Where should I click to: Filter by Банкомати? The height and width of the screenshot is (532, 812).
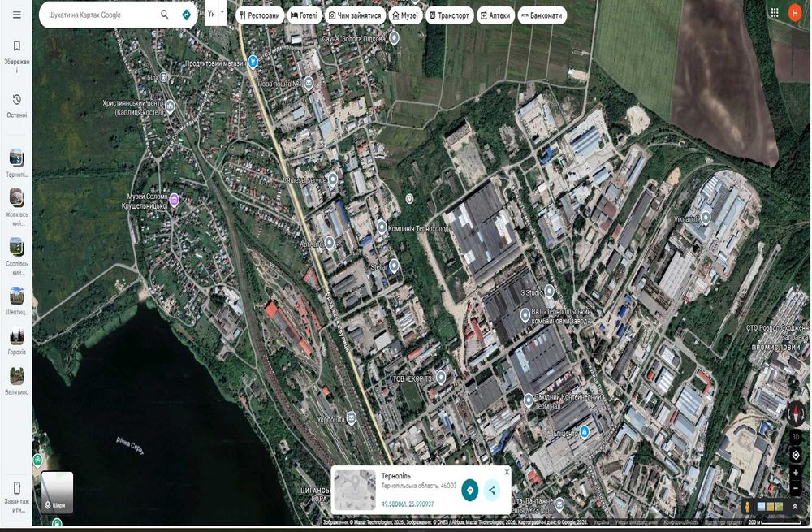pos(542,15)
